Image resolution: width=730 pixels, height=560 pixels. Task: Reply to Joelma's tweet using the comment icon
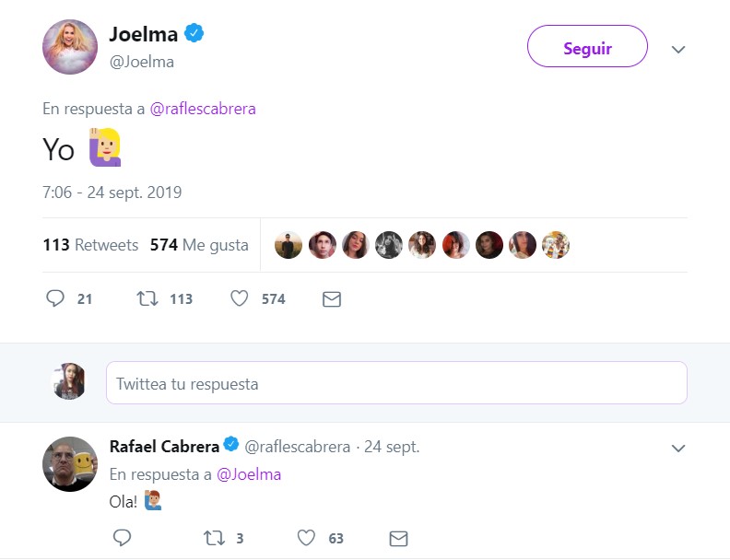coord(55,298)
